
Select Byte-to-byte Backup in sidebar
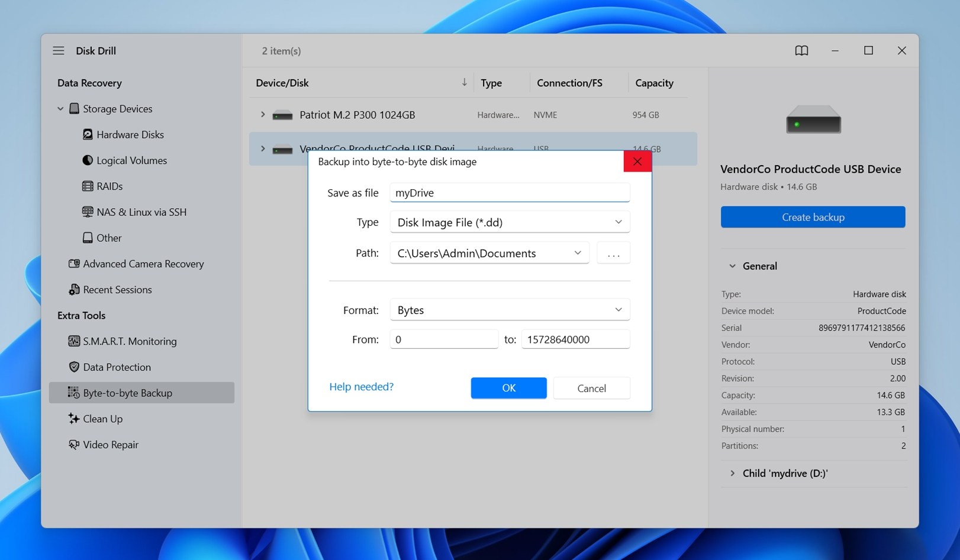click(x=141, y=393)
